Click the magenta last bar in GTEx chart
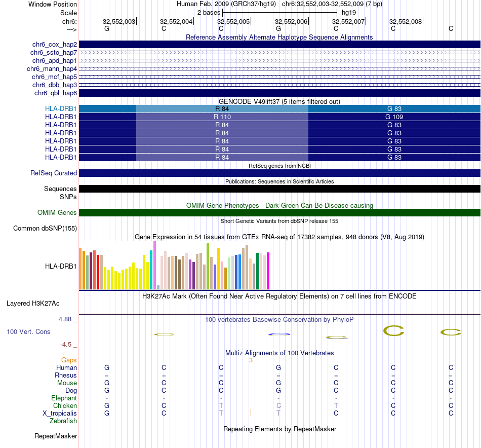481x448 pixels. point(268,271)
